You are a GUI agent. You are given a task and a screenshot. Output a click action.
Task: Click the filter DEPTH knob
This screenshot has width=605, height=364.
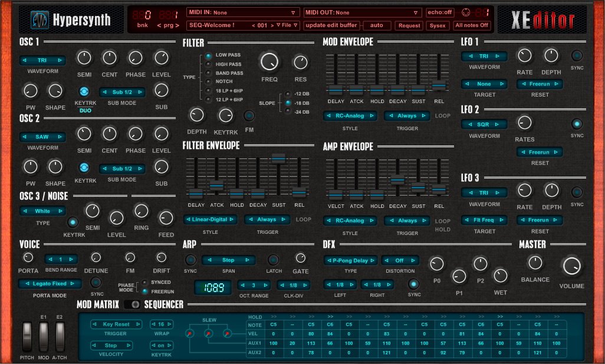(x=197, y=115)
